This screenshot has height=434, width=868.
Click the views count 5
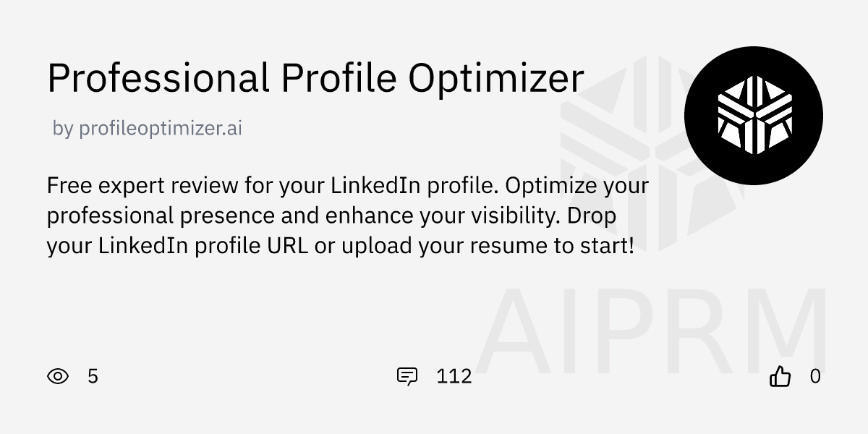93,376
